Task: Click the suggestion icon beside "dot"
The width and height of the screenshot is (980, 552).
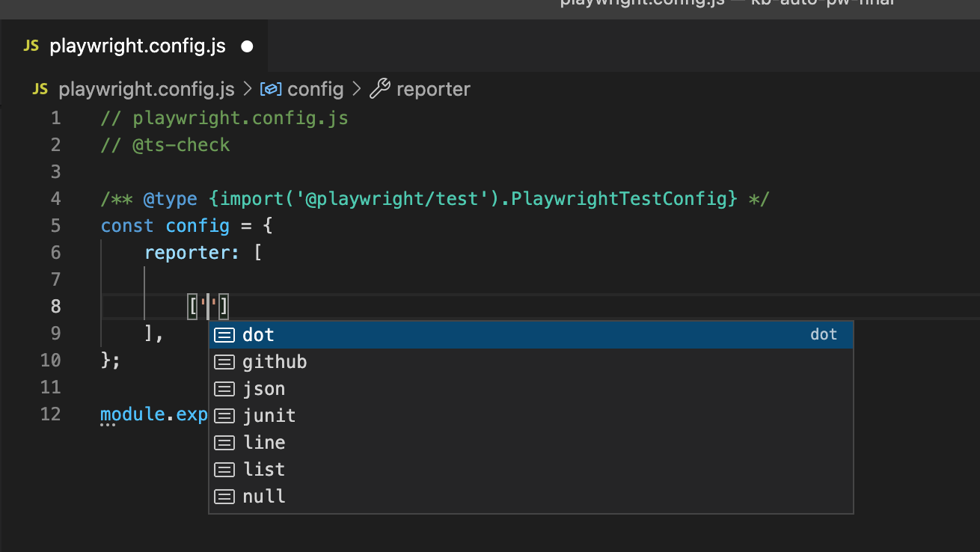Action: click(x=224, y=334)
